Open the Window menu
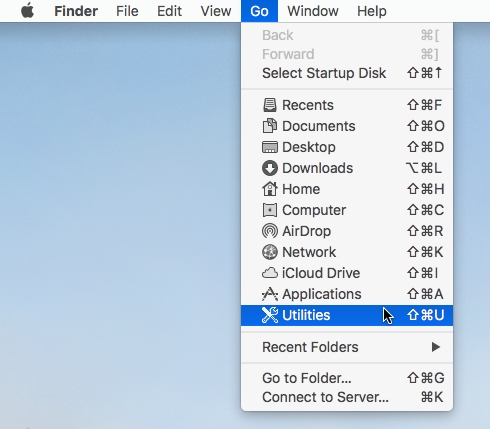 pos(313,11)
